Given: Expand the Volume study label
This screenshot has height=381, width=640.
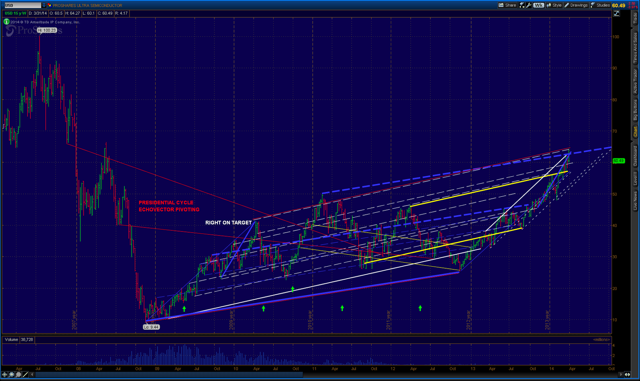Looking at the screenshot, I should click(11, 339).
